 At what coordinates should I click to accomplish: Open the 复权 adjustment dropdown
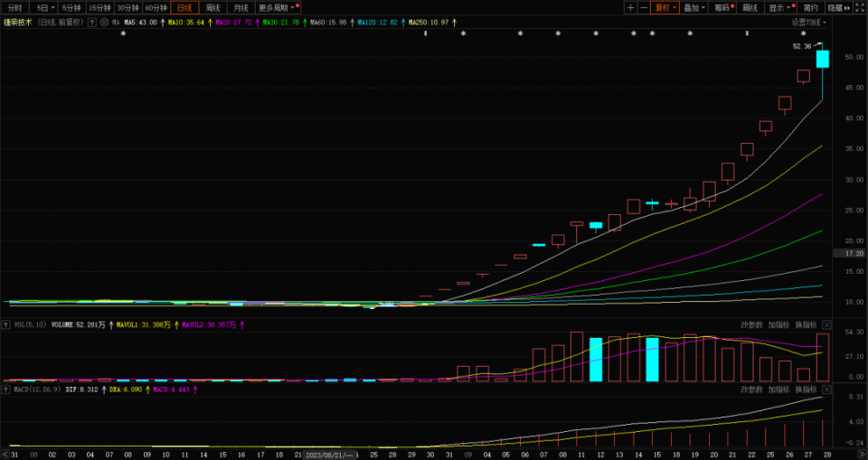click(x=665, y=8)
